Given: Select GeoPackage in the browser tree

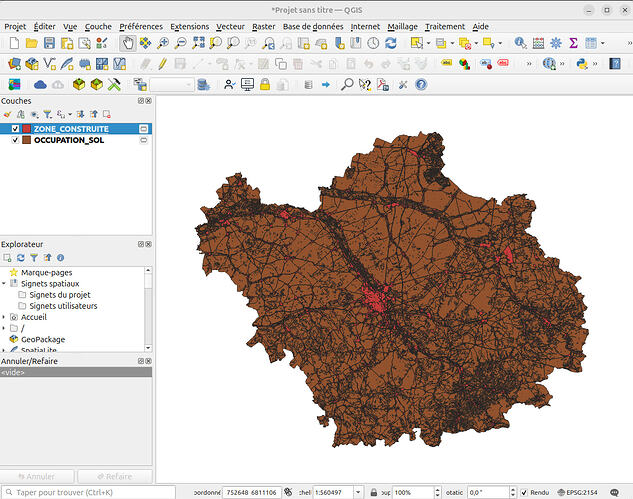Looking at the screenshot, I should pos(43,340).
